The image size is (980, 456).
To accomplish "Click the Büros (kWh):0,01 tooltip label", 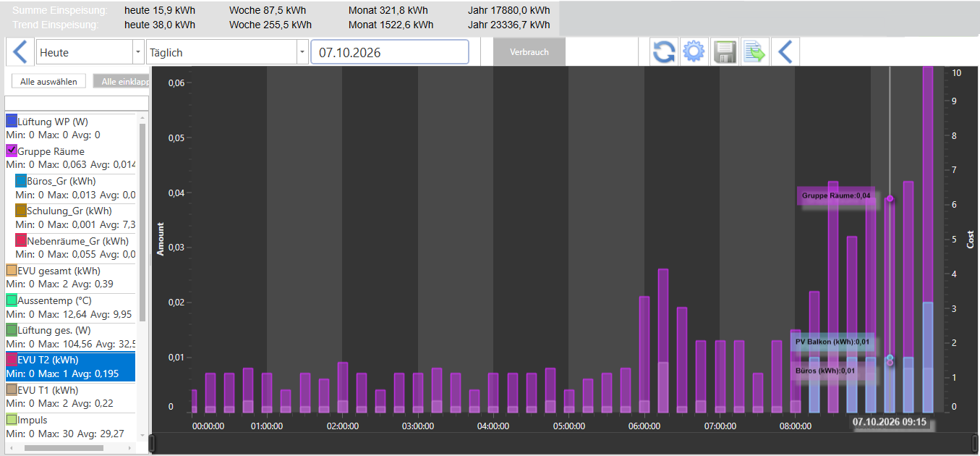I will coord(834,371).
